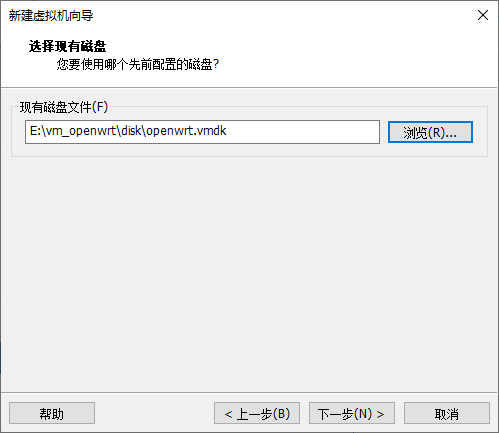Open help with the 帮助 button
Screen dimensions: 499x433
click(52, 413)
